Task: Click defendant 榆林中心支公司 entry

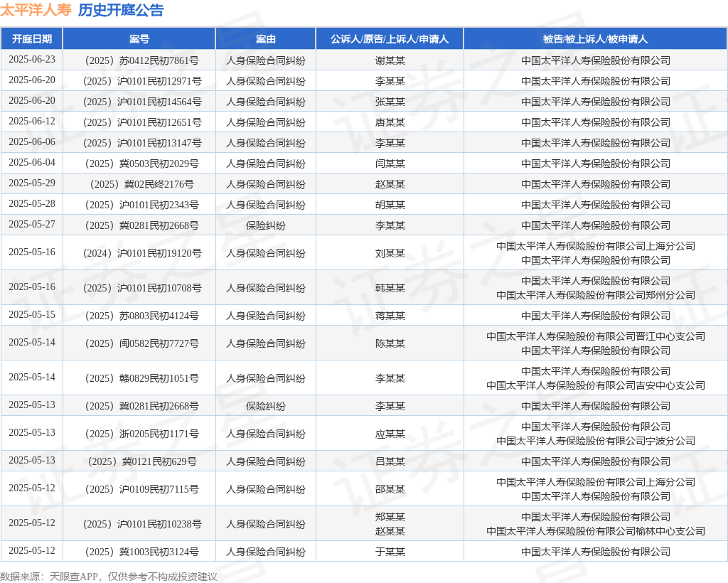Action: click(595, 531)
